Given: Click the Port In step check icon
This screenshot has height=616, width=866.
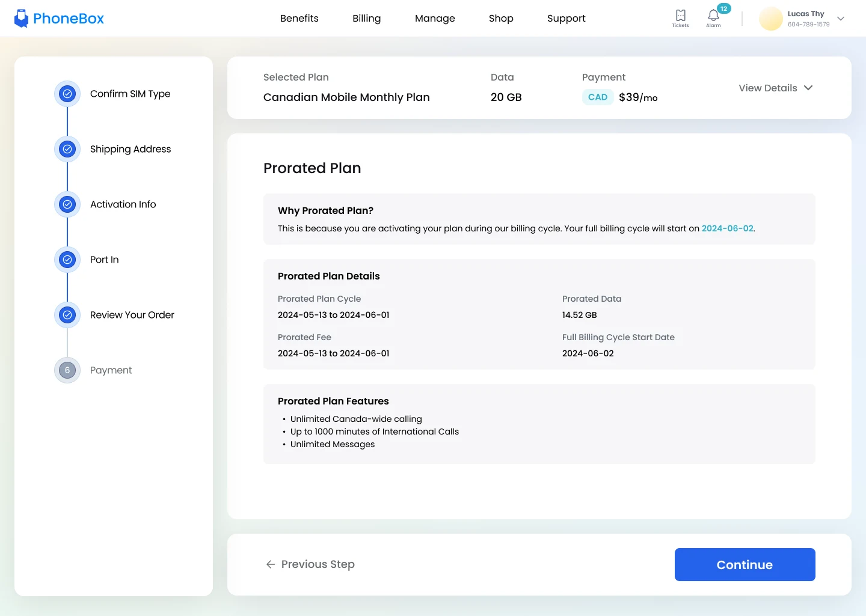Looking at the screenshot, I should 67,260.
